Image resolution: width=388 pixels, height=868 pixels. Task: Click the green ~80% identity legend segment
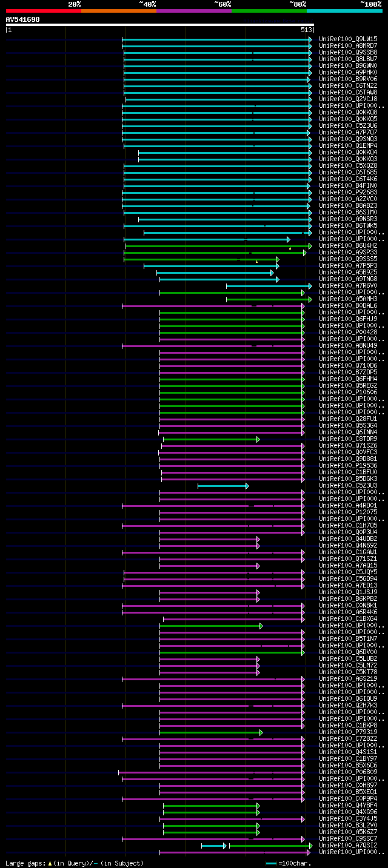[269, 11]
